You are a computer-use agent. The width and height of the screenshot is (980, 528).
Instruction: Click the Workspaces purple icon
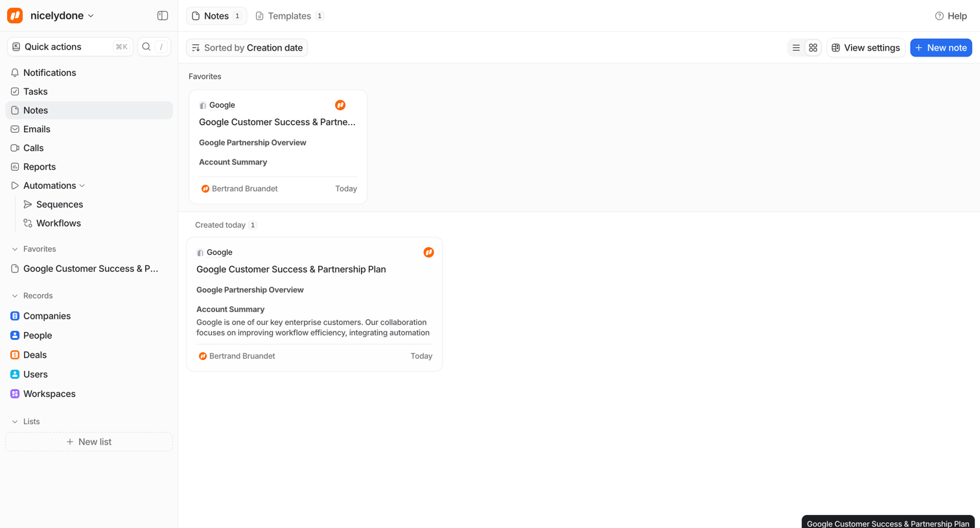click(x=15, y=394)
